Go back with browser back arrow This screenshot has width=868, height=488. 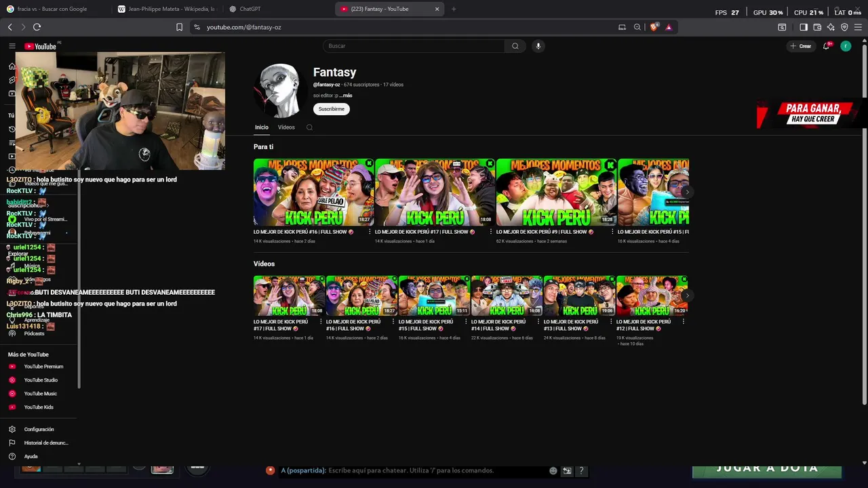pyautogui.click(x=10, y=27)
